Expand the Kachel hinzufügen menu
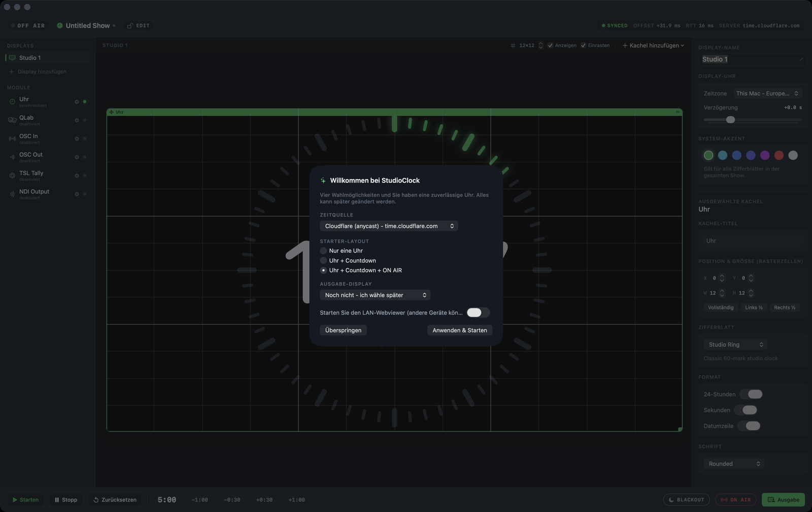 coord(654,46)
